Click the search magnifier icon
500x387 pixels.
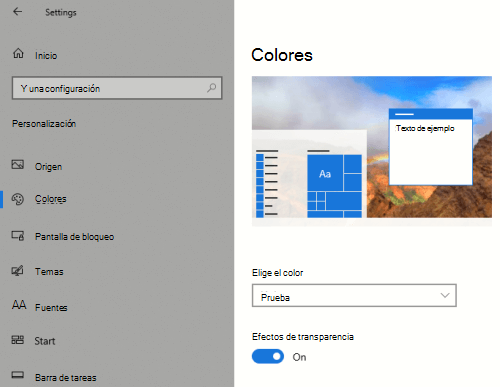211,88
